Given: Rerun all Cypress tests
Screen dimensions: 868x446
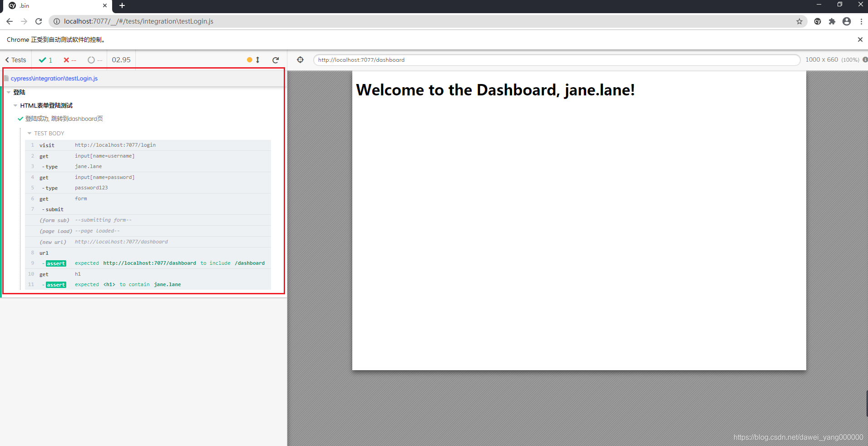Looking at the screenshot, I should (x=276, y=60).
